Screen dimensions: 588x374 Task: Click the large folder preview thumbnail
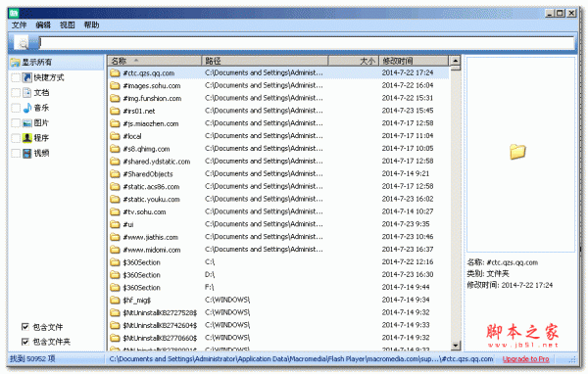pos(517,152)
